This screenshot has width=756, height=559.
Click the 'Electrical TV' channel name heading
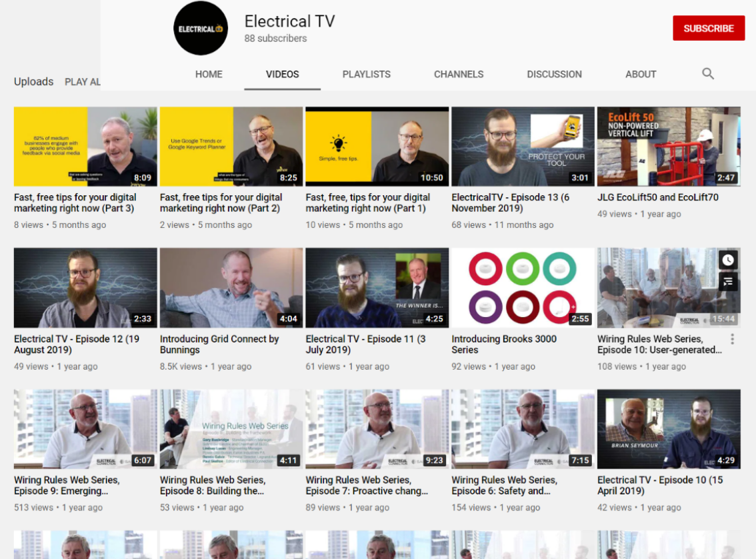click(289, 21)
